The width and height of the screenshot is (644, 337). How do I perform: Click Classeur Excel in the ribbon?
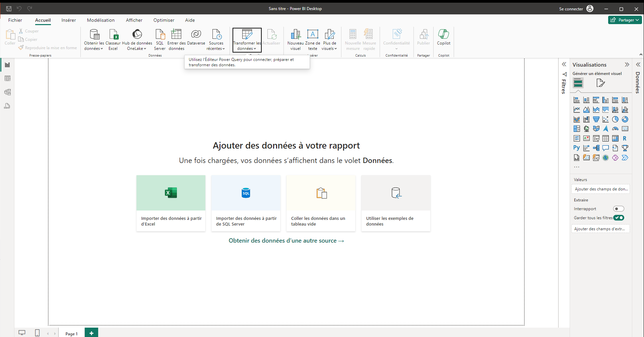click(113, 40)
